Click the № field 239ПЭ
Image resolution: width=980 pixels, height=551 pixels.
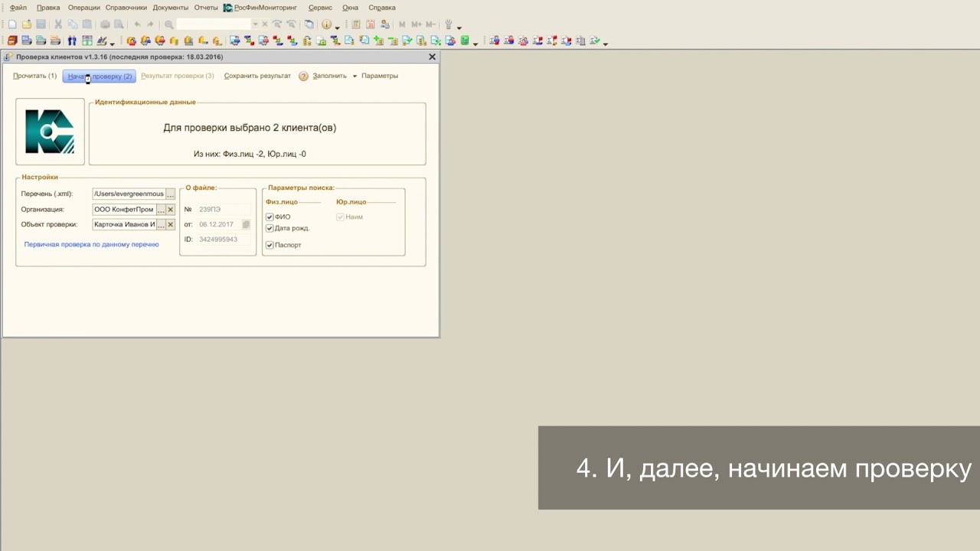click(x=224, y=209)
